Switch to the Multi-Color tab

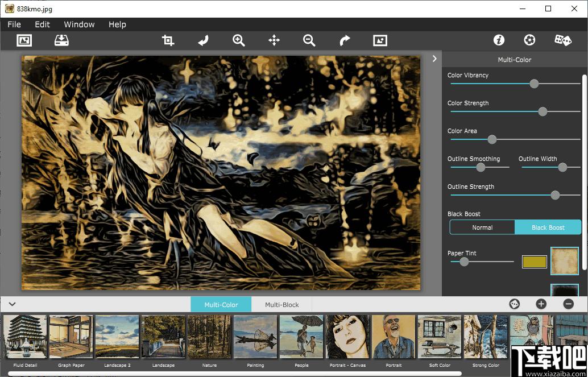pyautogui.click(x=221, y=305)
